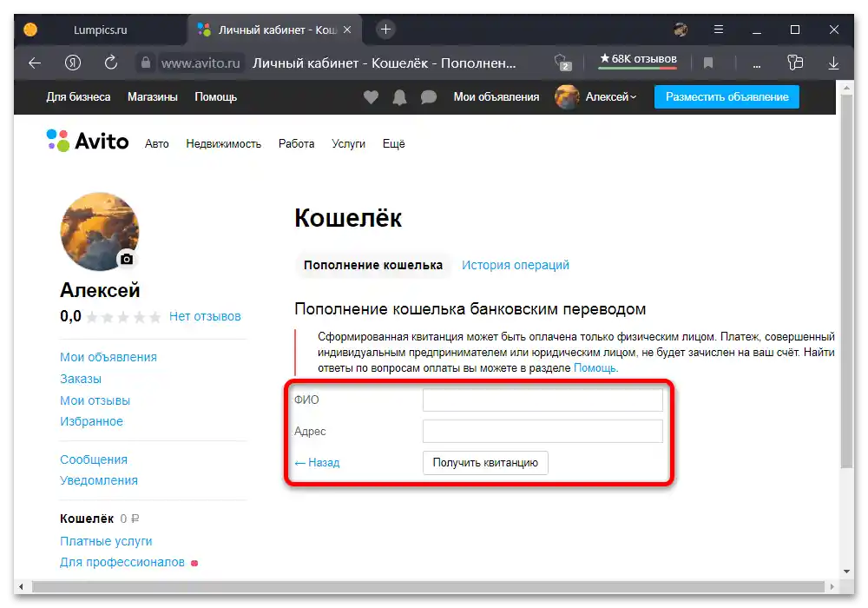Expand the Алексей account dropdown

point(611,97)
